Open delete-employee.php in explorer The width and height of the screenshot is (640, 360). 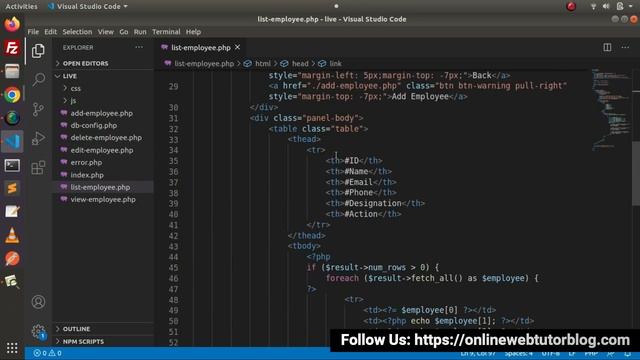(x=106, y=138)
